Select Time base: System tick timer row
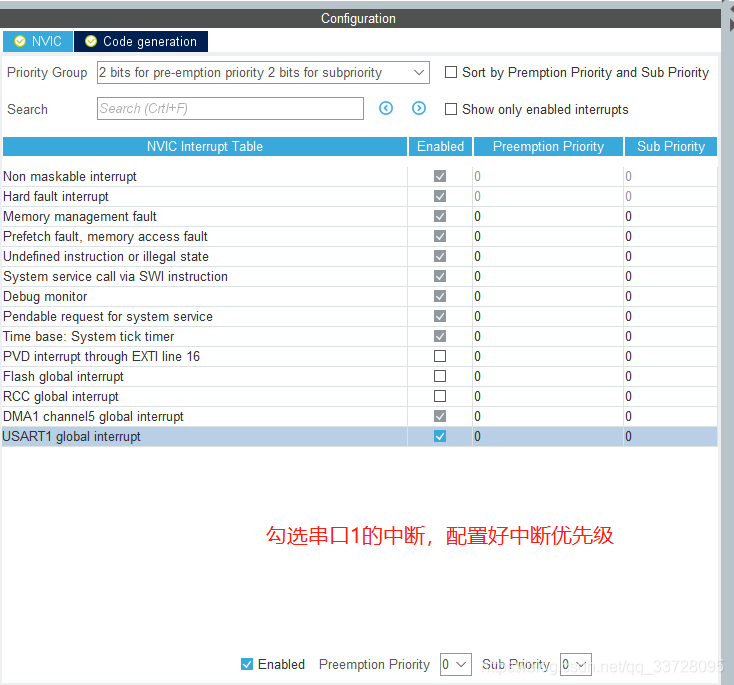The width and height of the screenshot is (734, 685). click(360, 336)
